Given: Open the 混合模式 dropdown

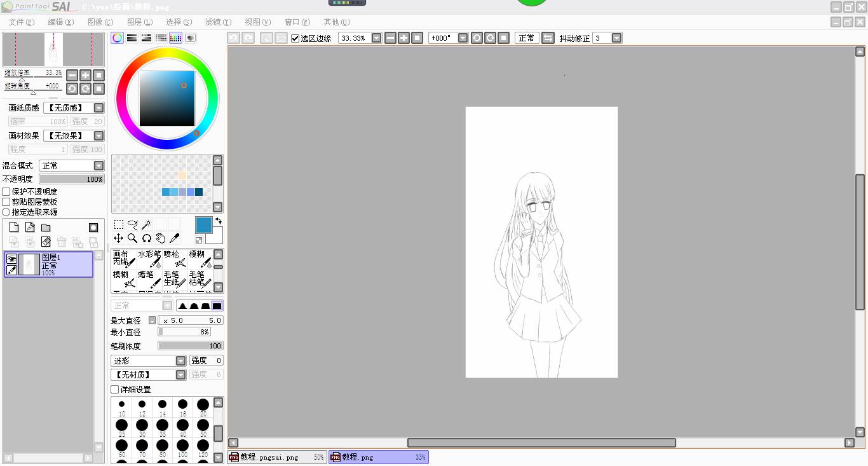Looking at the screenshot, I should click(98, 165).
